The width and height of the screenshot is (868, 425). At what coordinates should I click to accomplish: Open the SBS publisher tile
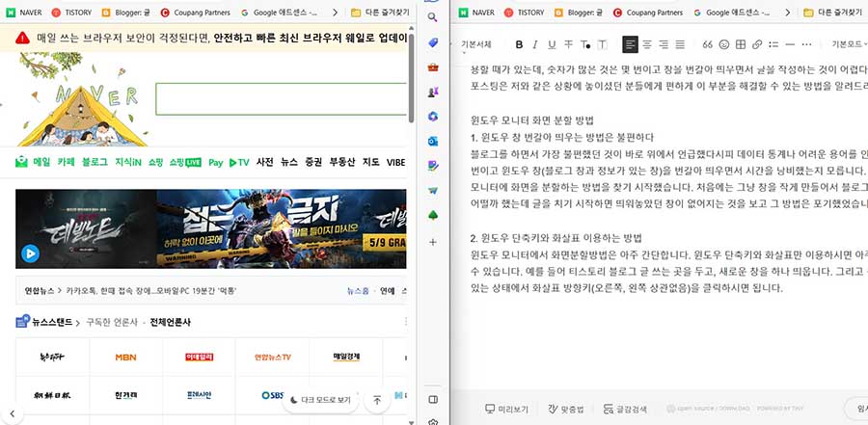coord(272,395)
